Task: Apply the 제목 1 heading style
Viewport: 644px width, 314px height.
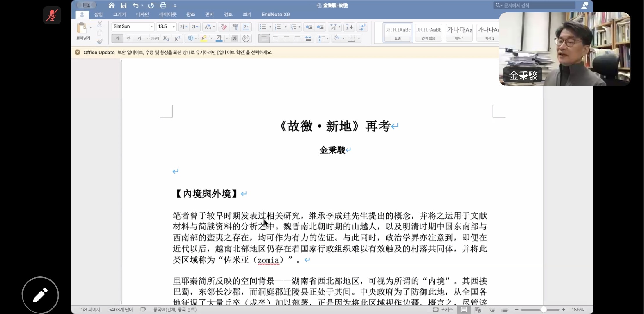Action: (459, 33)
